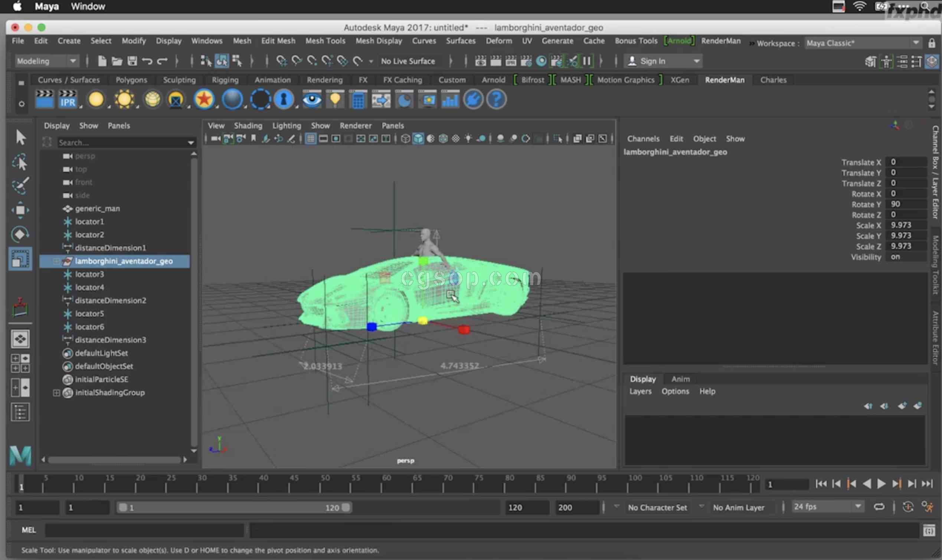Click the IPR render shelf icon

point(68,100)
